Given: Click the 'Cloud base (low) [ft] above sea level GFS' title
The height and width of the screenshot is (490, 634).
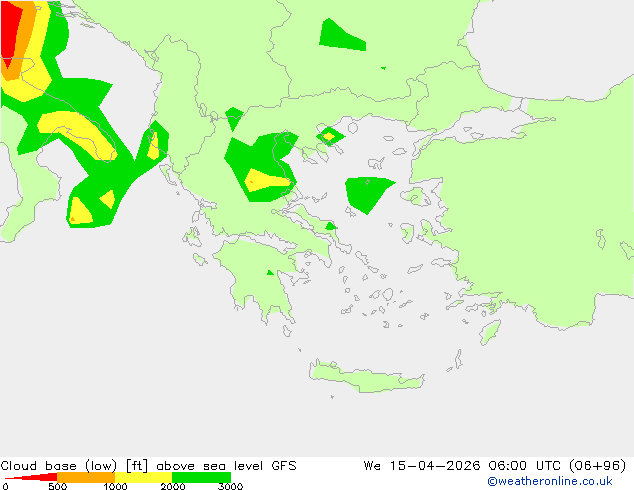Looking at the screenshot, I should pos(148,466).
